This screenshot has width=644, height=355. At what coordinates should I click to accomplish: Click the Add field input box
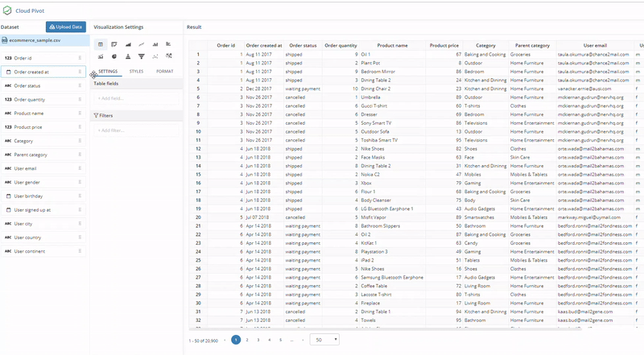click(x=137, y=97)
